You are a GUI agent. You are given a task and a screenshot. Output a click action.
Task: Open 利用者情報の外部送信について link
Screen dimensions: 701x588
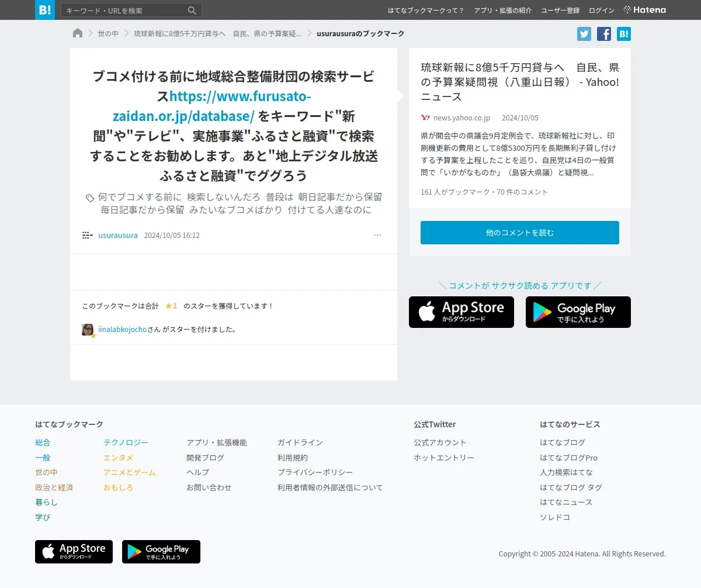pos(330,487)
